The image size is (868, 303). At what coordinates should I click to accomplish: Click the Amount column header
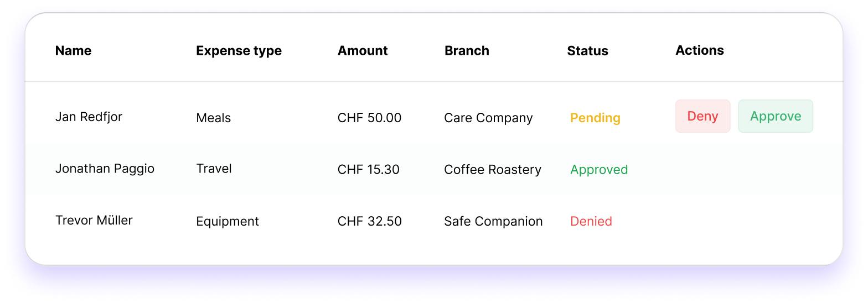click(x=363, y=51)
